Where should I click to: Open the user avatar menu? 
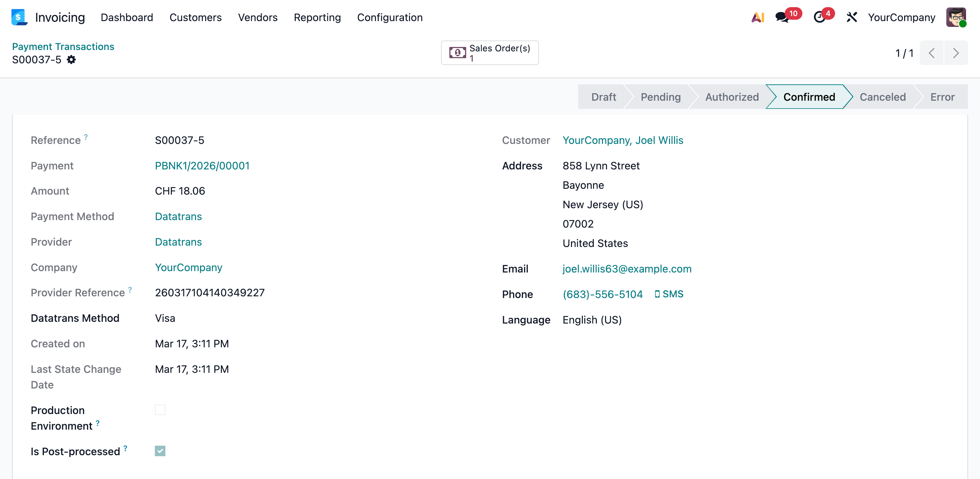(x=956, y=17)
